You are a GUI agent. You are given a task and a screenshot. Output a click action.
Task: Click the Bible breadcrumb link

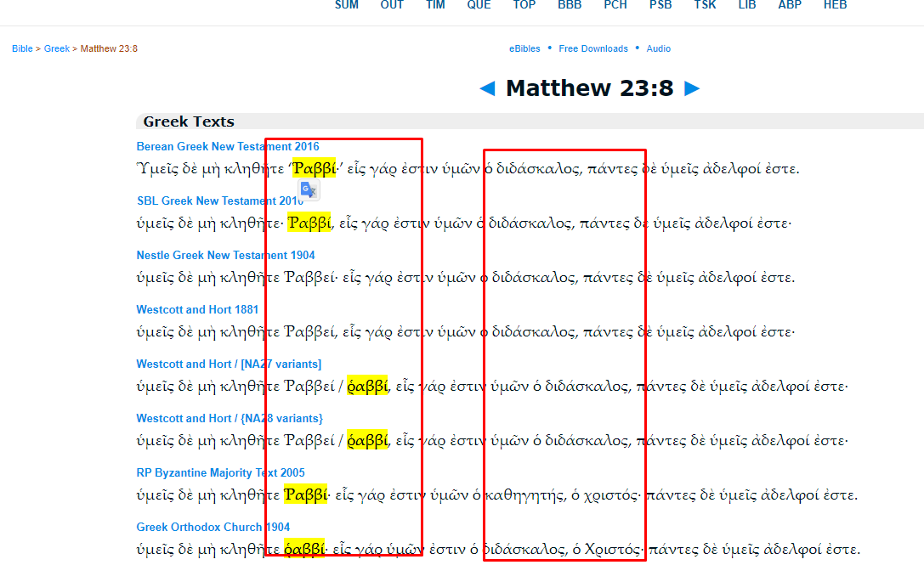click(22, 49)
